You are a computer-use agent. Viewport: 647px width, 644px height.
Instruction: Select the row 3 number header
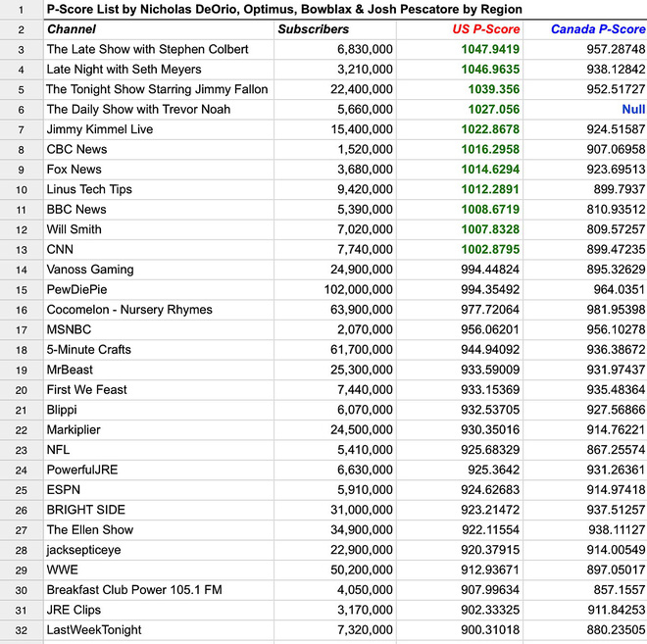pos(20,49)
